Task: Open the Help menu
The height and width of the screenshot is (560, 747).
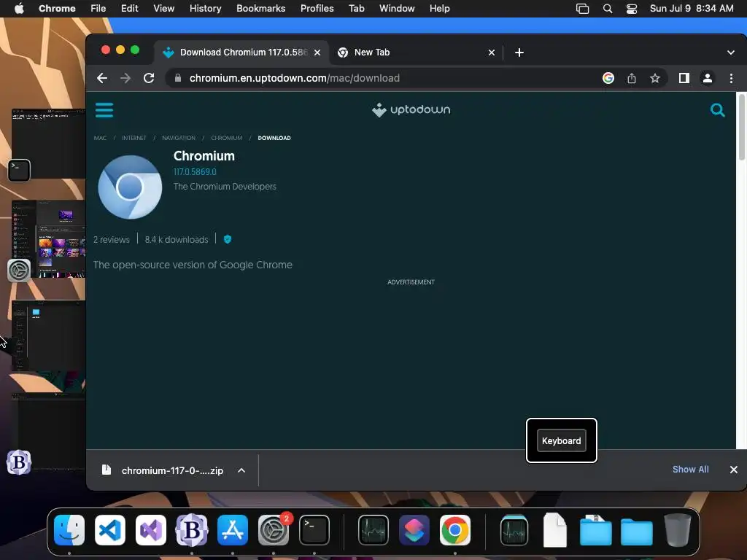Action: coord(439,9)
